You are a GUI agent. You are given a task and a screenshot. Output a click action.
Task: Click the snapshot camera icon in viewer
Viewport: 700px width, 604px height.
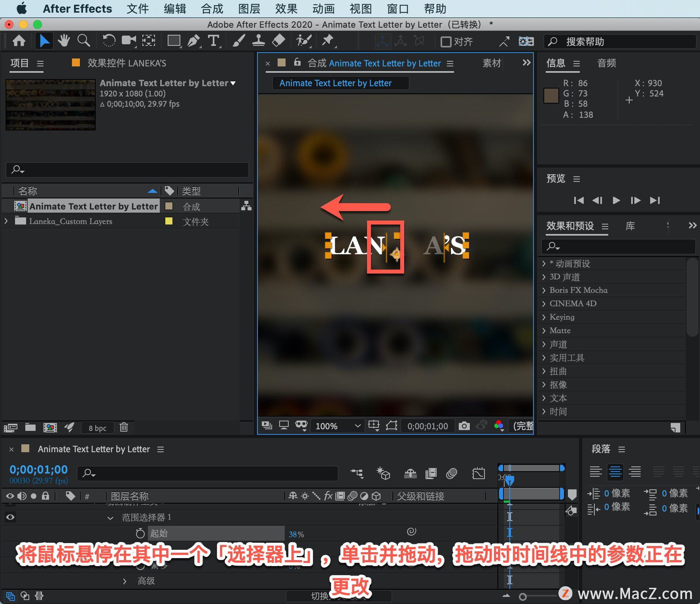(x=464, y=426)
